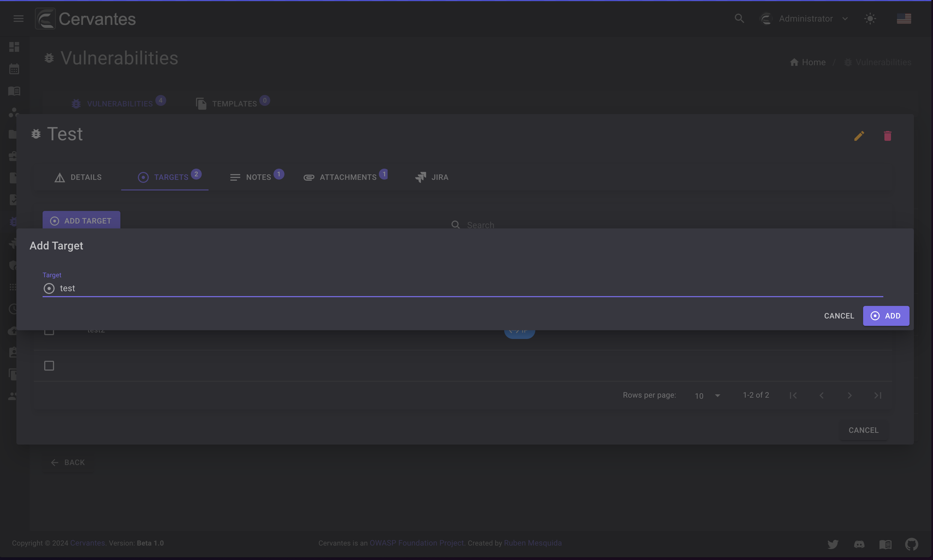933x560 pixels.
Task: Open the hamburger navigation menu
Action: tap(19, 19)
